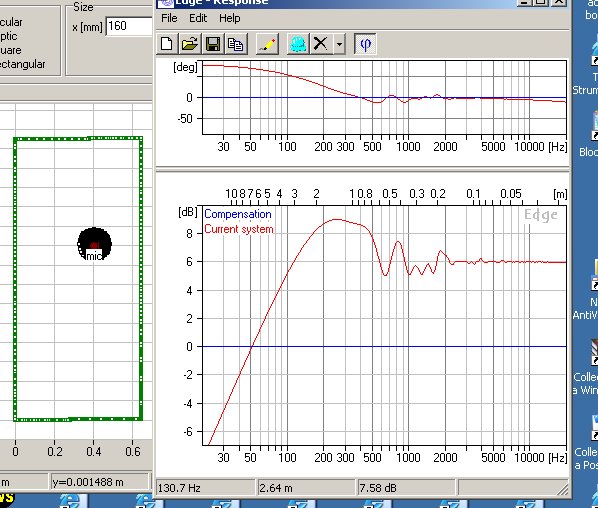Viewport: 598px width, 508px height.
Task: Click the window resize grip in status bar
Action: pyautogui.click(x=563, y=490)
